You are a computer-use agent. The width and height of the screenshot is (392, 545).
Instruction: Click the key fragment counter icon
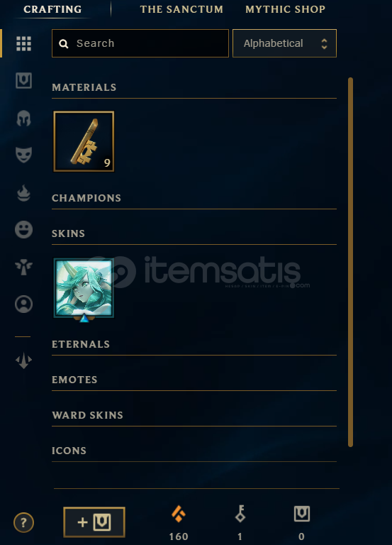pyautogui.click(x=240, y=514)
